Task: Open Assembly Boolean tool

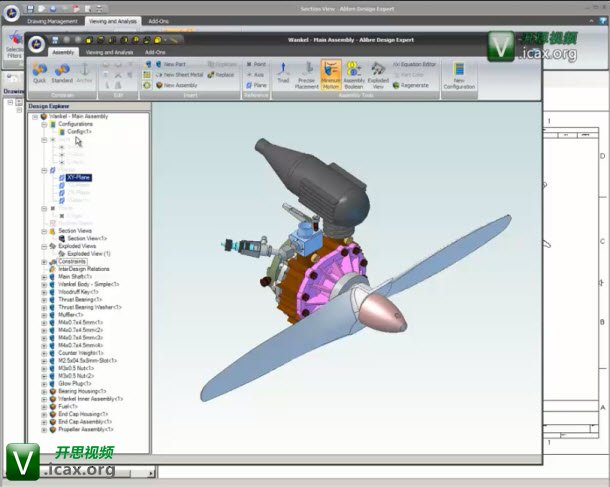Action: coord(354,75)
